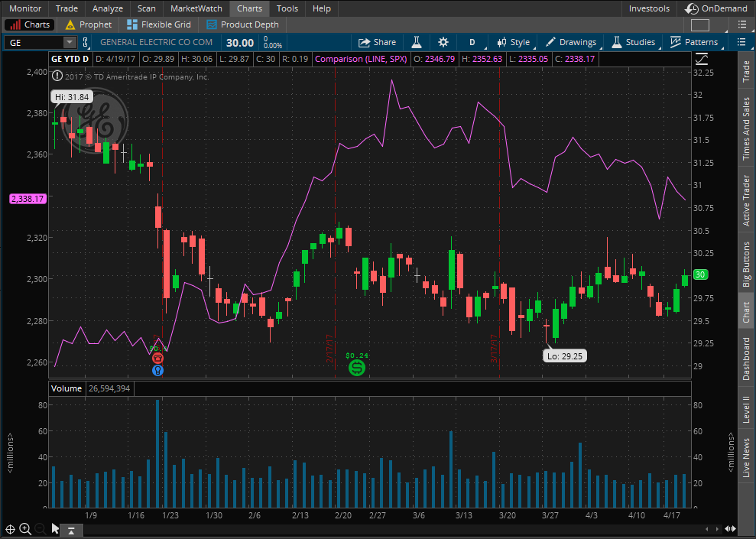The height and width of the screenshot is (539, 756).
Task: Open the chart toolbar list menu icon
Action: (741, 42)
